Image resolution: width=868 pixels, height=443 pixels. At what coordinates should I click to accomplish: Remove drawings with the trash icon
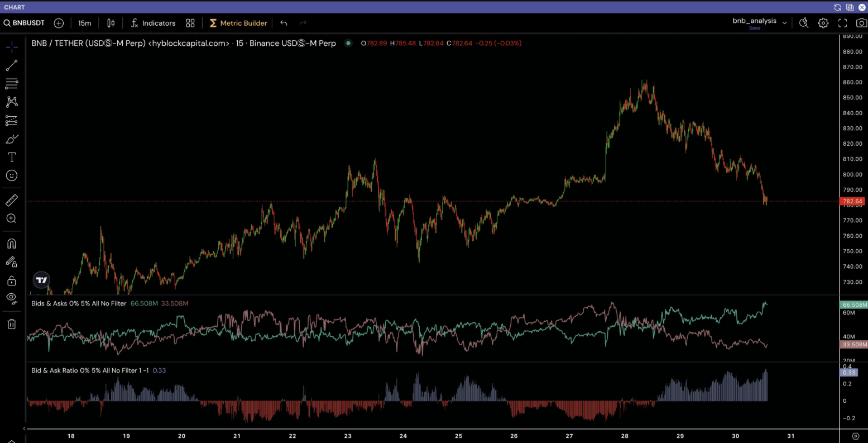[x=11, y=324]
